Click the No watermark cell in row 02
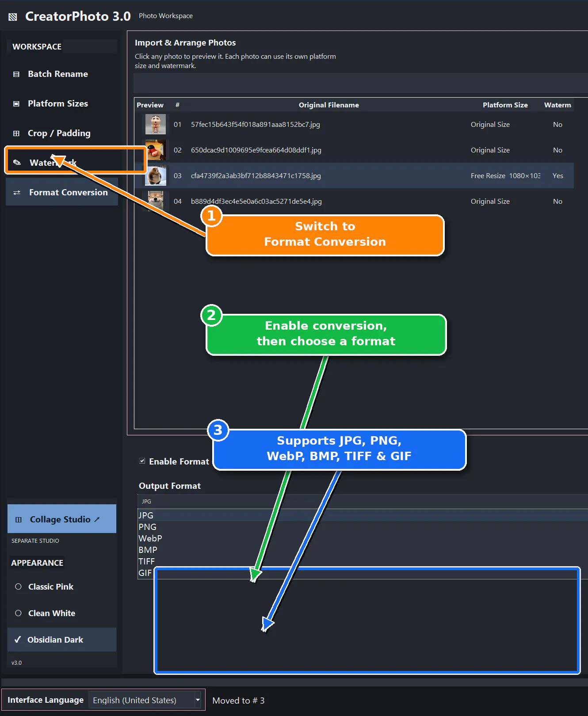Screen dimensions: 588x716 point(558,150)
